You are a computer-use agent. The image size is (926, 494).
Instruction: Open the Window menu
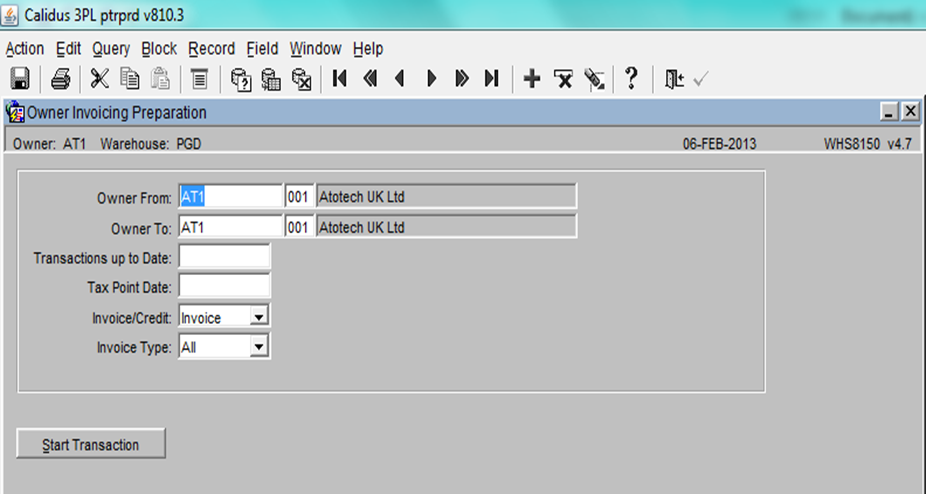pos(315,48)
